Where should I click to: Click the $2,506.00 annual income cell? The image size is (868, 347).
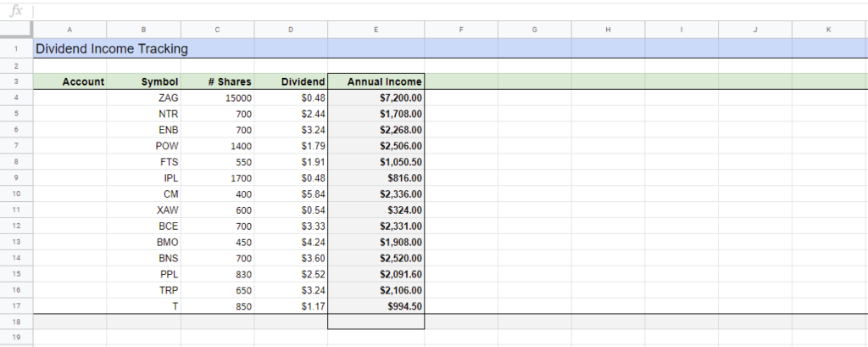tap(376, 146)
